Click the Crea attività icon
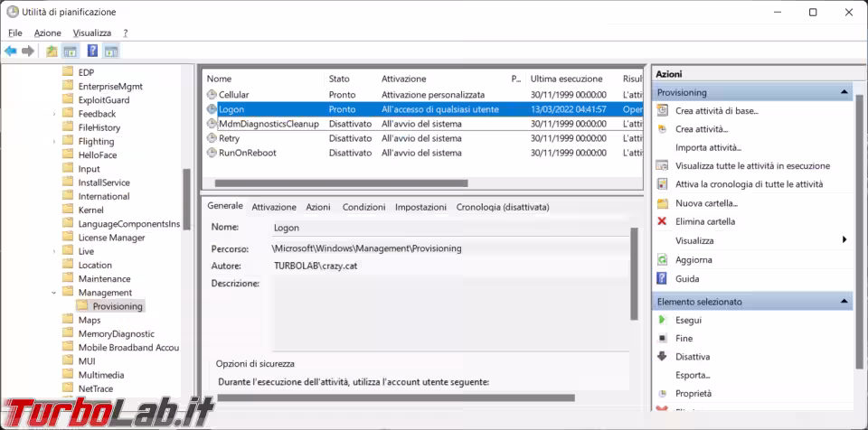This screenshot has width=868, height=430. click(x=662, y=129)
